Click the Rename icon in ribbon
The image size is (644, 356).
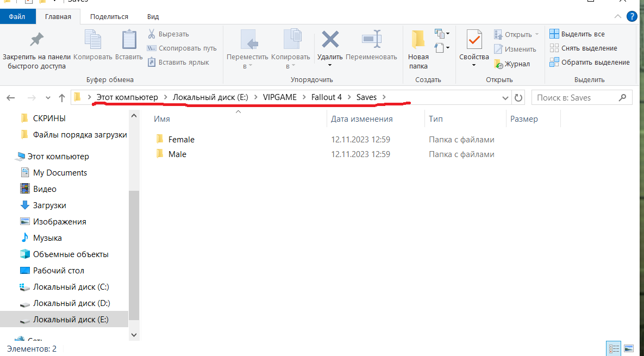tap(371, 40)
